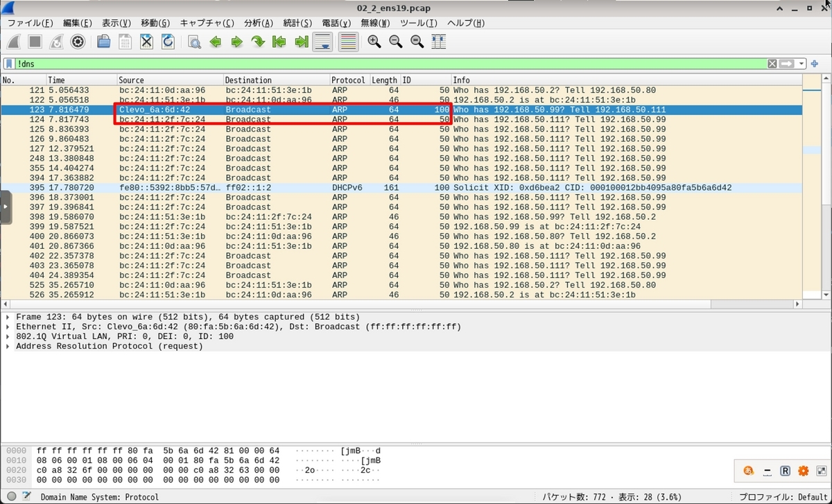
Task: Open capture file properties status icon
Action: 26,496
